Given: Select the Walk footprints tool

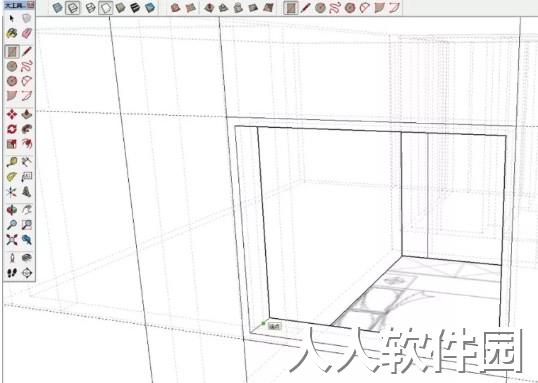Looking at the screenshot, I should point(12,273).
